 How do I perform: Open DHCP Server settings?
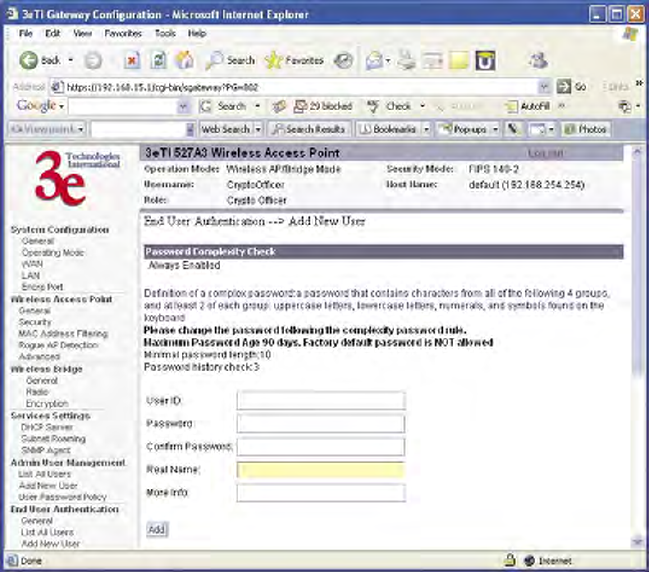point(47,427)
